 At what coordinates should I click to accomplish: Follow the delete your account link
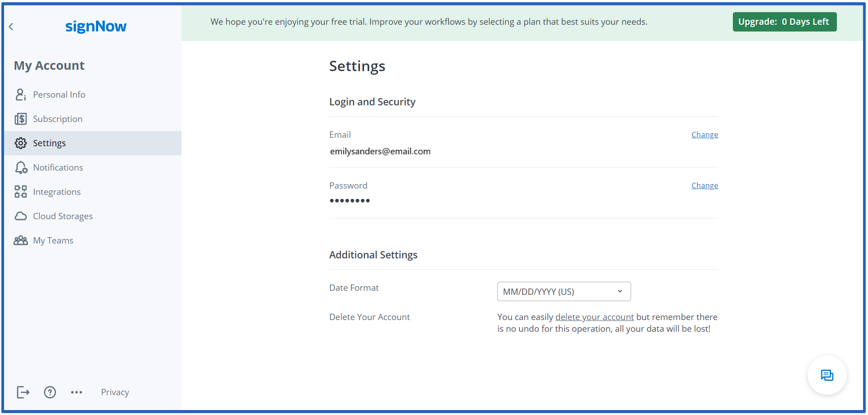tap(594, 317)
